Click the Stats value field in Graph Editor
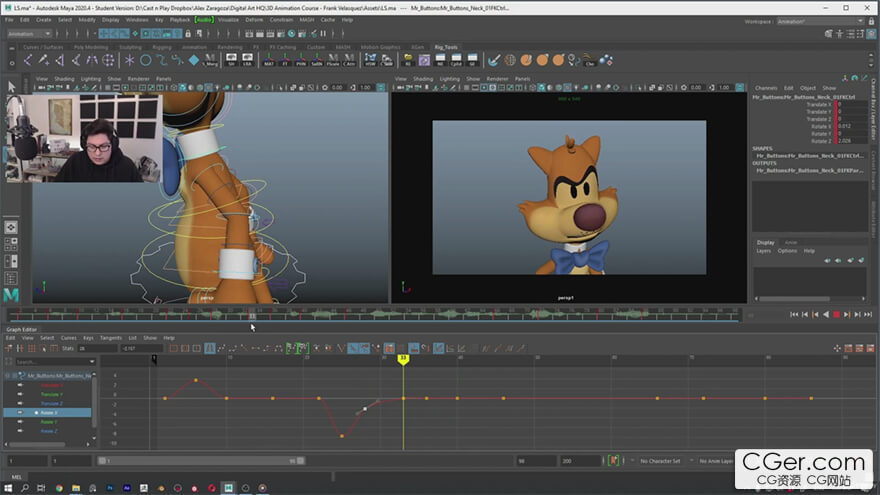This screenshot has height=495, width=880. (x=97, y=349)
